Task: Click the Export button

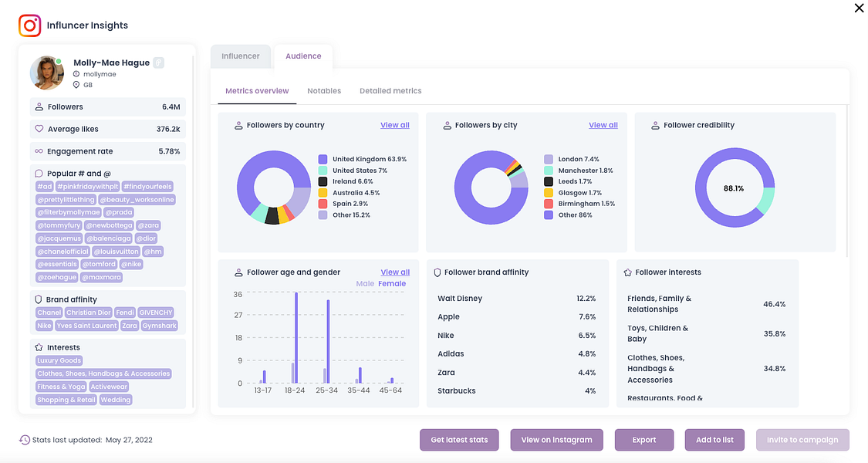Action: 643,440
